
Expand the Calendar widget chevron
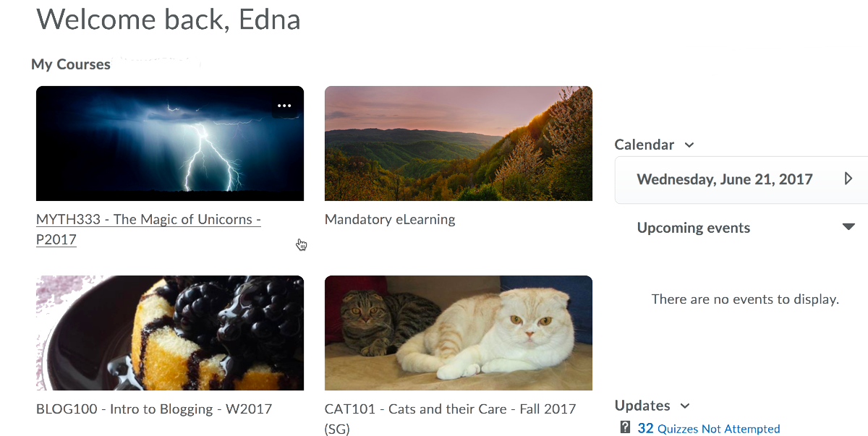pyautogui.click(x=689, y=145)
